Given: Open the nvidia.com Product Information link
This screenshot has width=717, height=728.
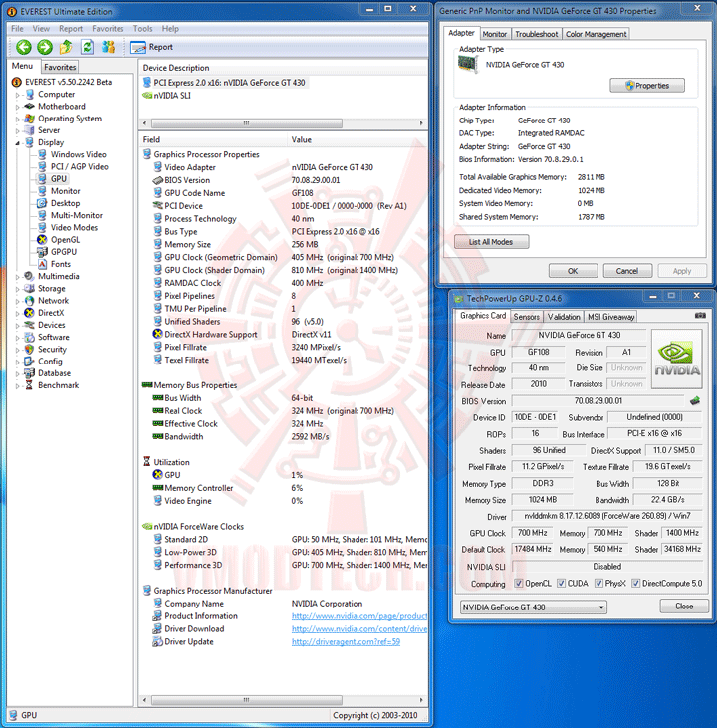Looking at the screenshot, I should point(358,616).
